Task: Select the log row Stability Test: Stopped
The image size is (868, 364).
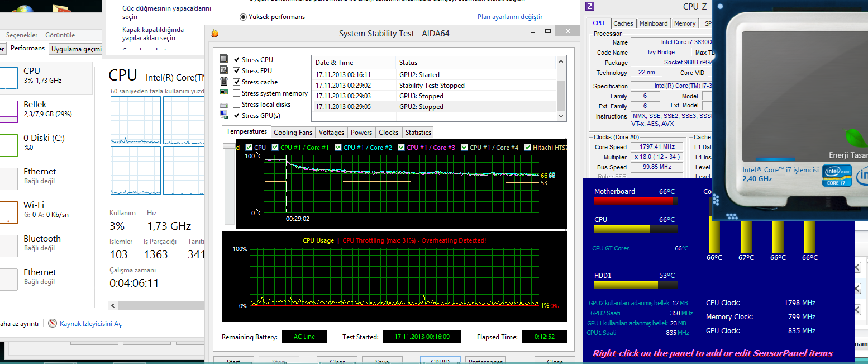Action: (x=435, y=86)
